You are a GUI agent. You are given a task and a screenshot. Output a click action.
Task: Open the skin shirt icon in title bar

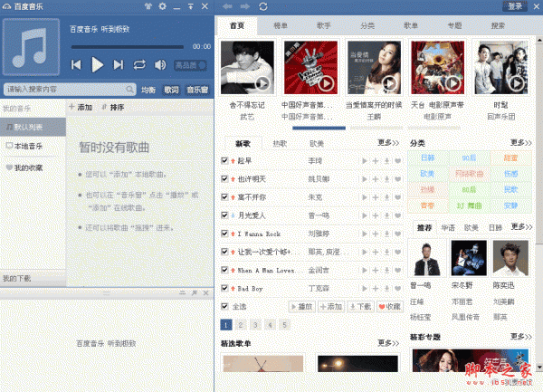pyautogui.click(x=148, y=6)
